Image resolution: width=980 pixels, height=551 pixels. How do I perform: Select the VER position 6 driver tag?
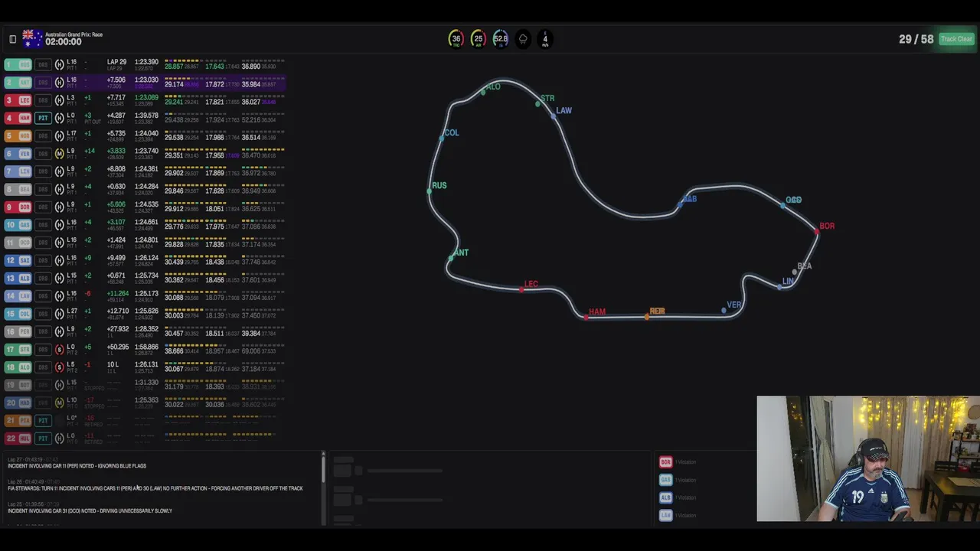18,154
